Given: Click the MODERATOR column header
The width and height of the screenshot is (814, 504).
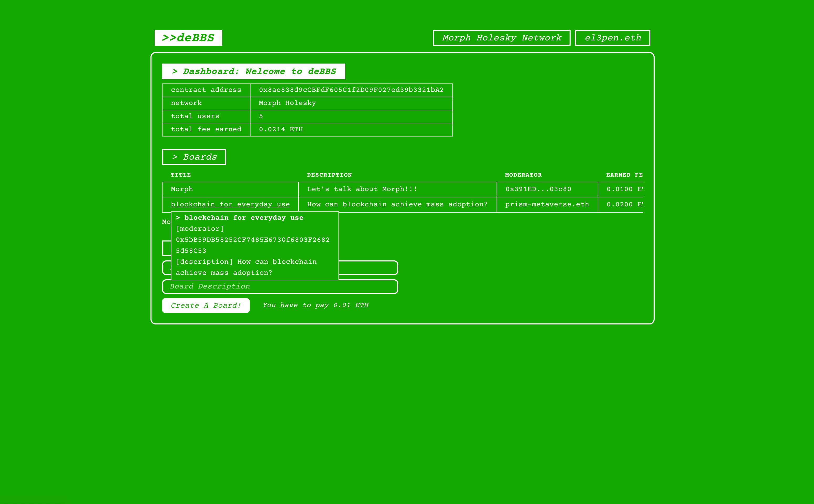Looking at the screenshot, I should pos(523,175).
